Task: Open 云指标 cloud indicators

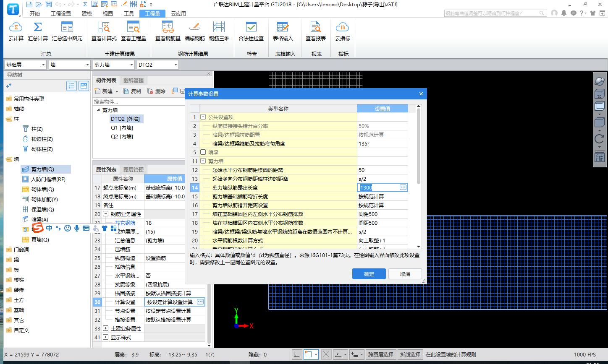Action: (x=343, y=31)
